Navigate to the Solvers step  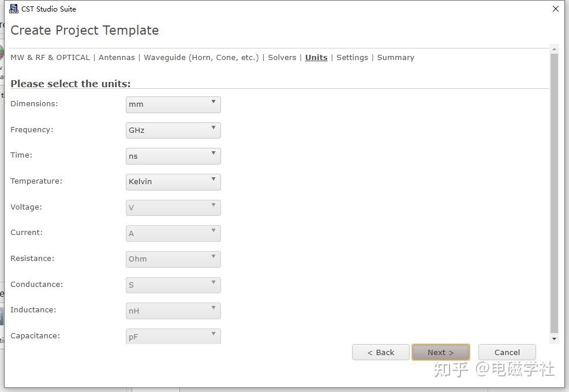[x=282, y=57]
